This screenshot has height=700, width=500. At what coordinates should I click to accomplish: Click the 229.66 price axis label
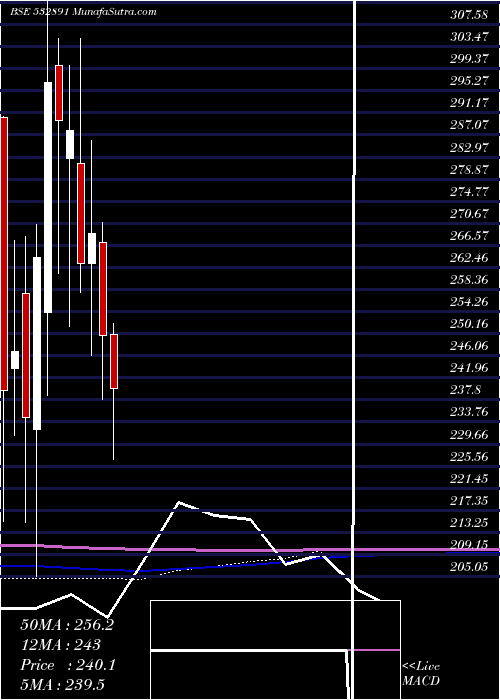pos(468,434)
